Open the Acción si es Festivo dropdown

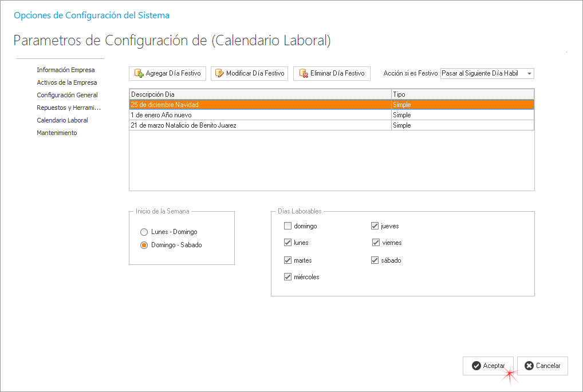529,74
